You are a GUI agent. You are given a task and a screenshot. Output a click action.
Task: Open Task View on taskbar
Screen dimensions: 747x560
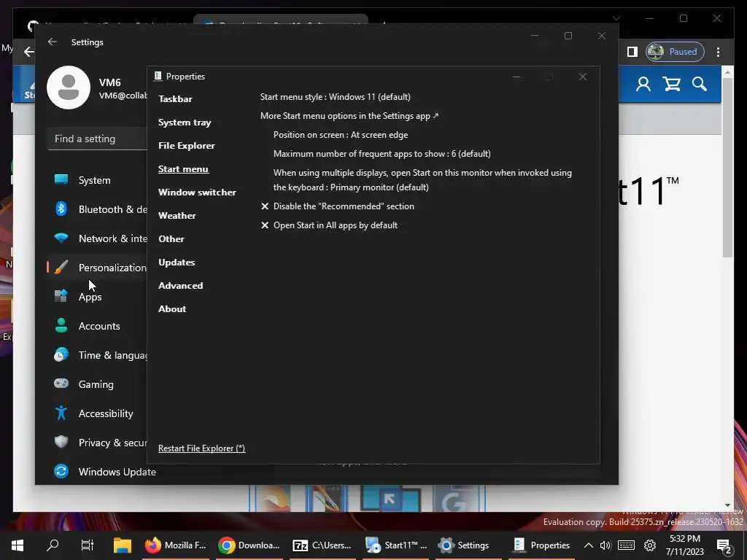88,545
